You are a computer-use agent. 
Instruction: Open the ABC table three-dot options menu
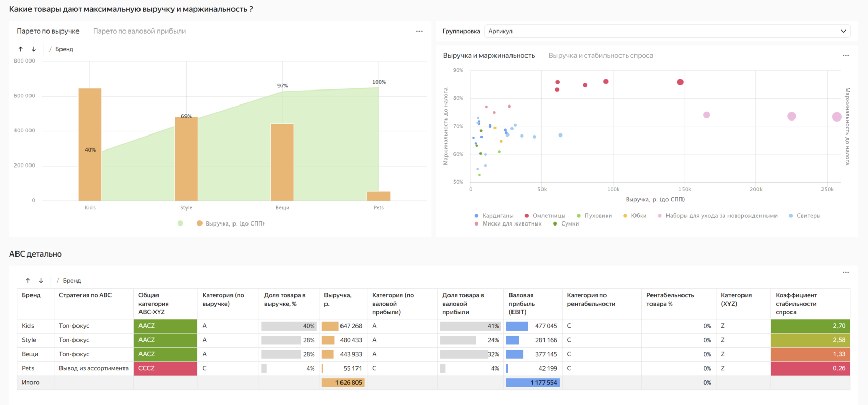tap(845, 272)
